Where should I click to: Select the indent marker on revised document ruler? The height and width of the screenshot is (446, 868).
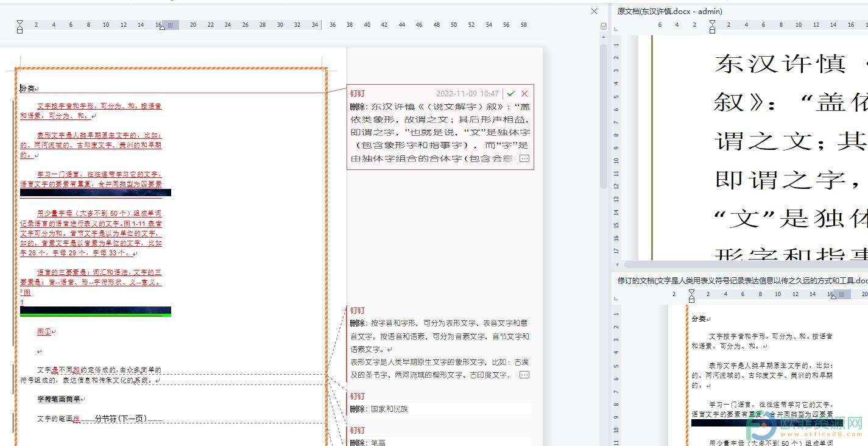point(691,296)
